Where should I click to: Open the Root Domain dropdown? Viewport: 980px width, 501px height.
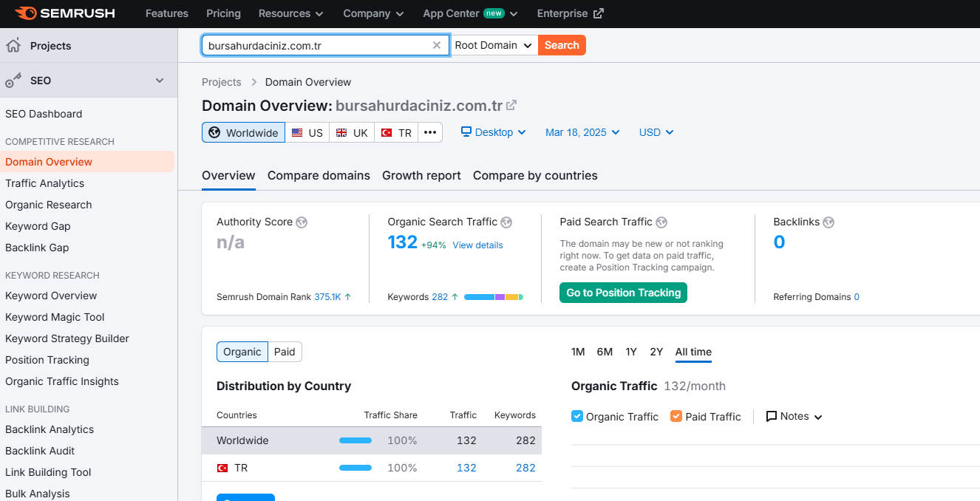(x=494, y=45)
